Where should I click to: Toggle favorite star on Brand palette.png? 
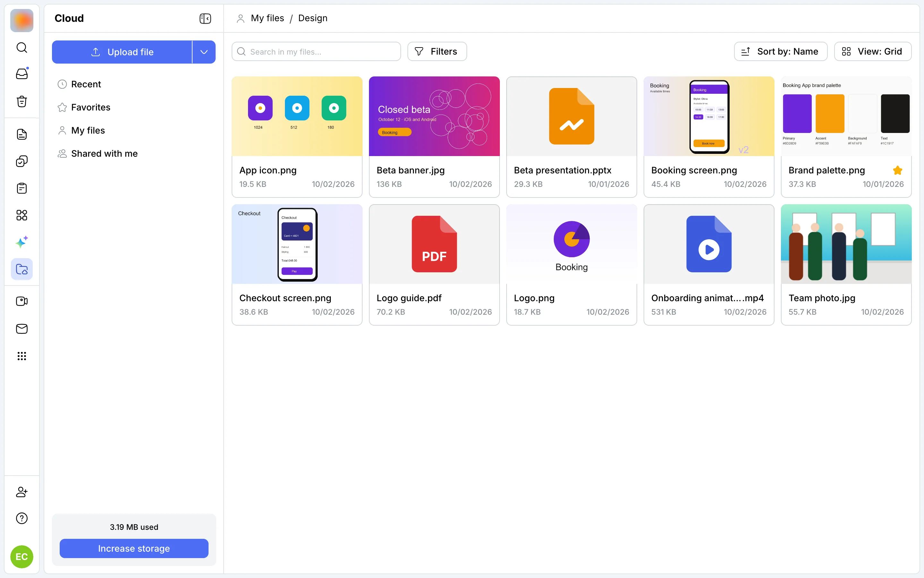point(898,171)
